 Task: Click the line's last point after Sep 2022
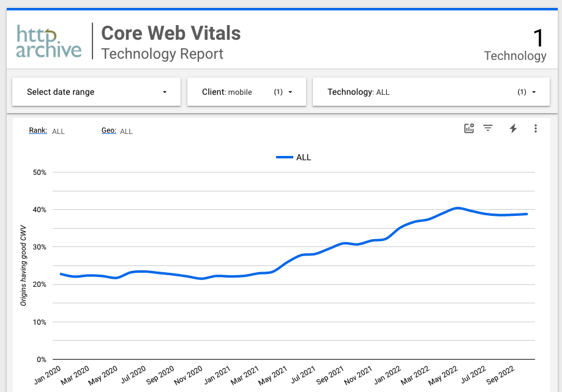pos(526,214)
